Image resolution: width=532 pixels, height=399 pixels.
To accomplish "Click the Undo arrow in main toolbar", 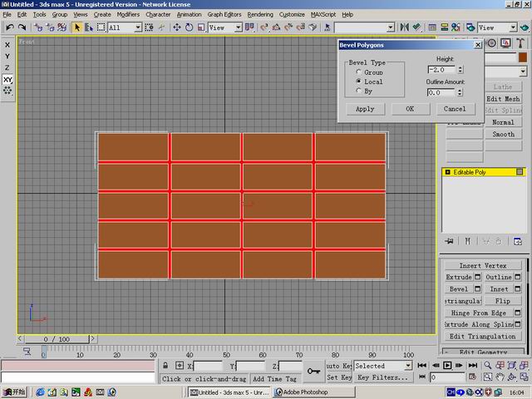I will click(10, 27).
